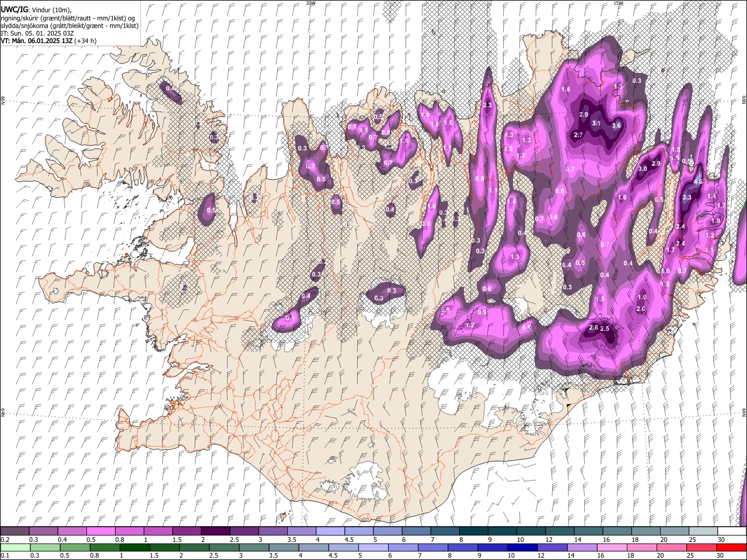The height and width of the screenshot is (560, 747).
Task: Click the '20W' longitude label at the top edge
Action: [310, 3]
